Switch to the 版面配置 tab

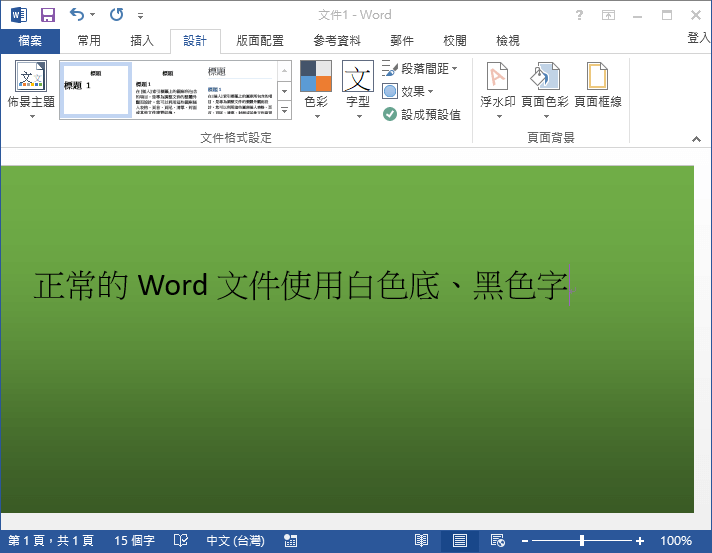coord(260,41)
